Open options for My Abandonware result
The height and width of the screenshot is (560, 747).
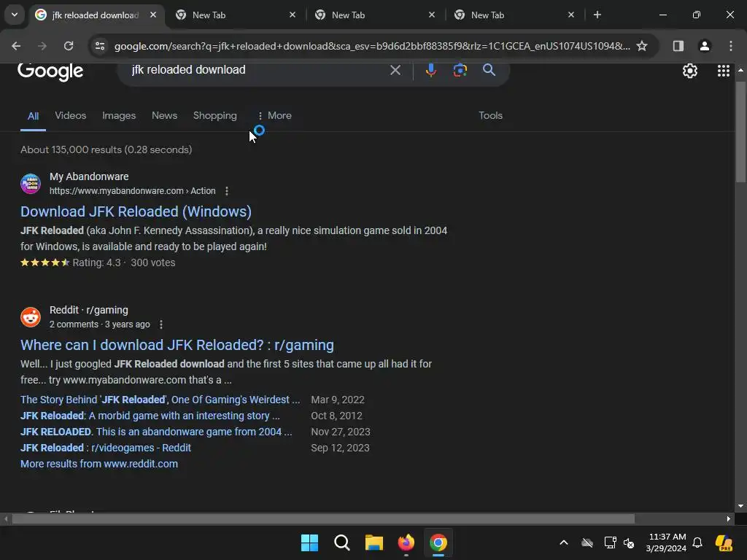tap(227, 191)
